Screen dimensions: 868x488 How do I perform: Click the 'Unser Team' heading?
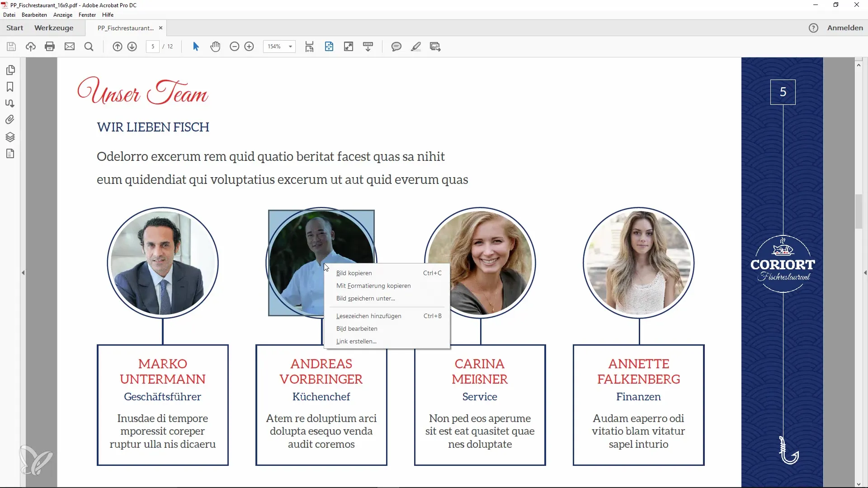(x=143, y=92)
